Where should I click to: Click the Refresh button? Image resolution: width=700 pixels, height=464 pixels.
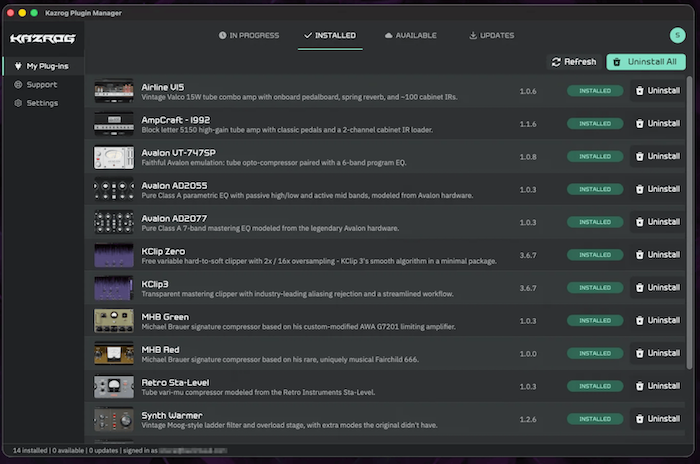click(x=574, y=62)
